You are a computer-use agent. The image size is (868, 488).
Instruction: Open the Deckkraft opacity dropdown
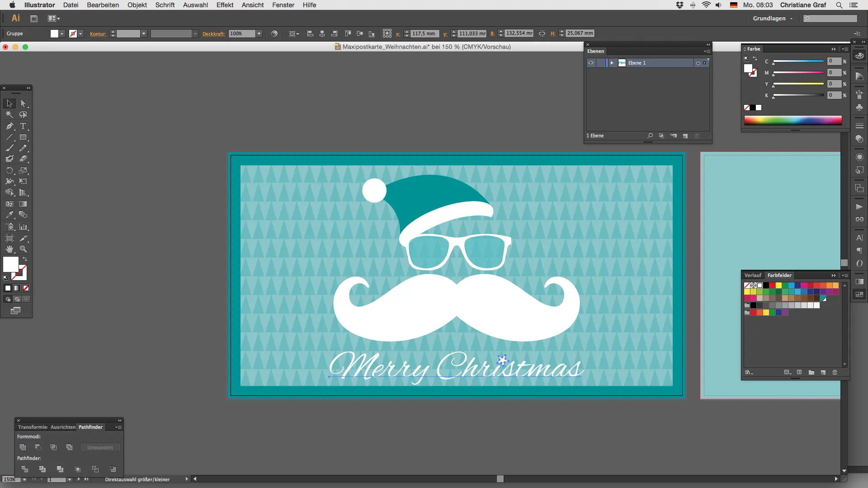point(259,33)
